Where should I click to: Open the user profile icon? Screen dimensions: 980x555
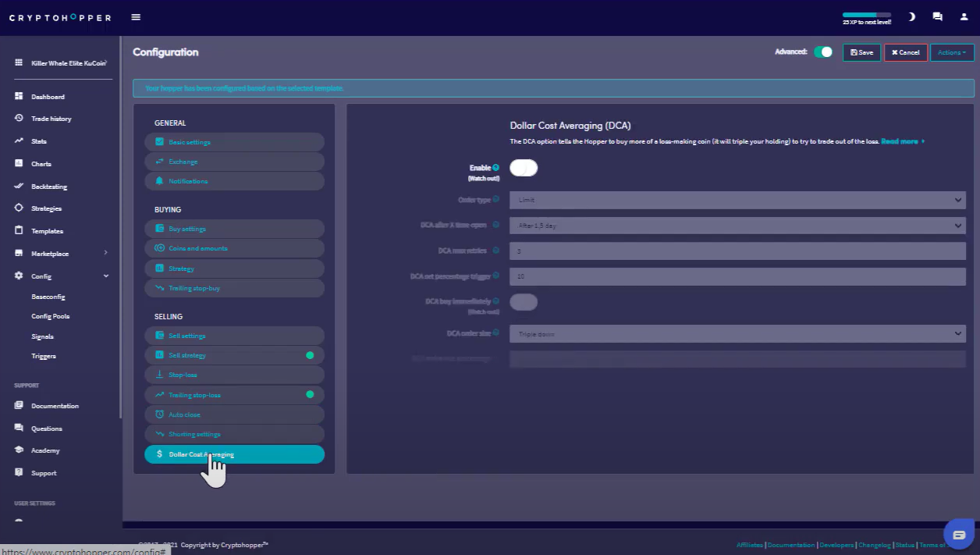pos(964,17)
